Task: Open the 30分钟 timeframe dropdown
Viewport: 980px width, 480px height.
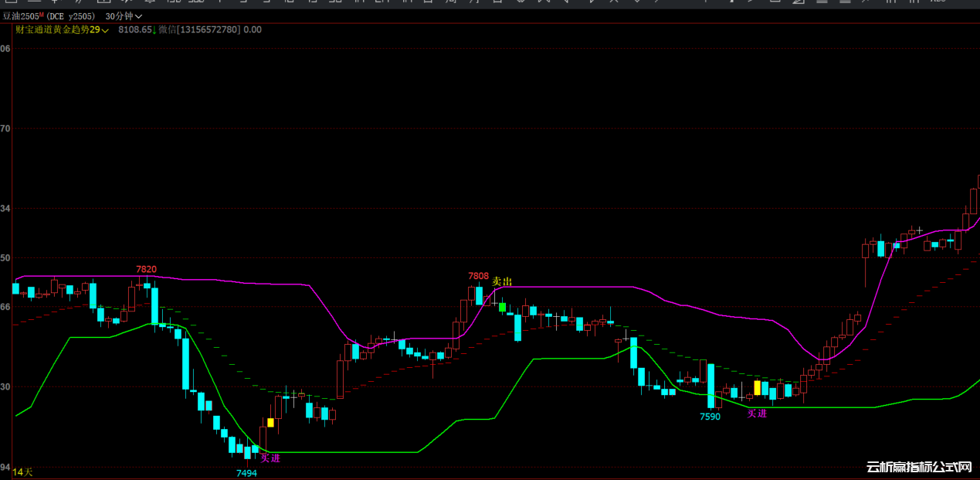Action: coord(123,16)
